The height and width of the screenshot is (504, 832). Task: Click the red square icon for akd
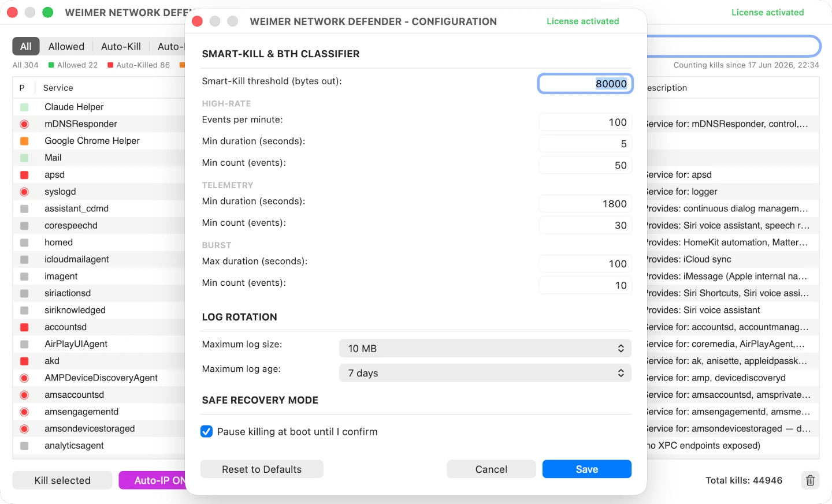coord(24,361)
